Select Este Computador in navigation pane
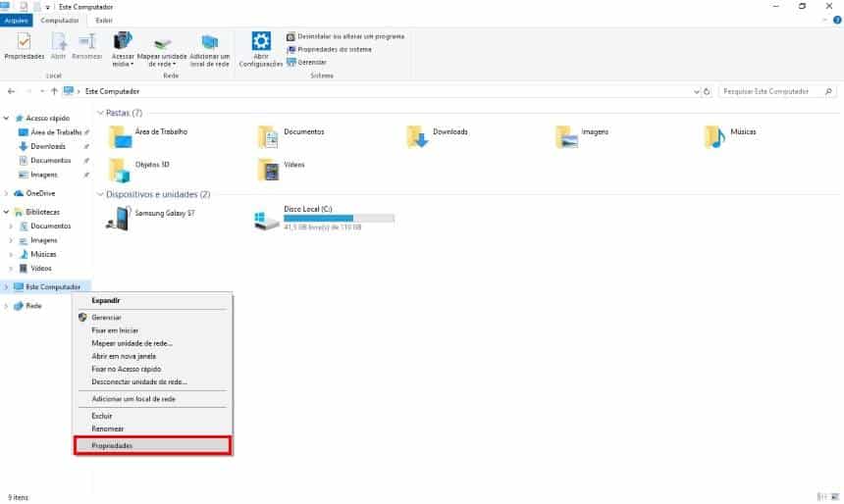The height and width of the screenshot is (504, 844). coord(47,286)
